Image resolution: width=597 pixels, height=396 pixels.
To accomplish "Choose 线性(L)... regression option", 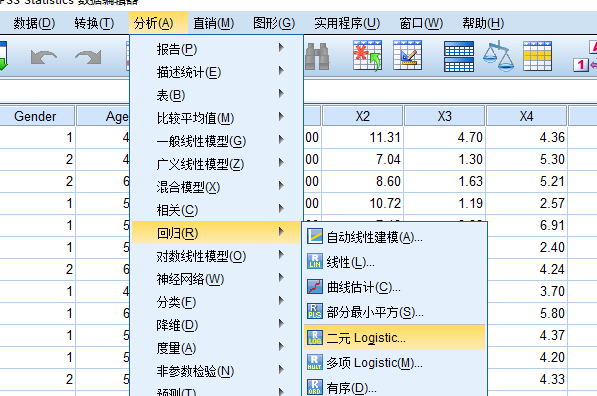I will tap(395, 262).
